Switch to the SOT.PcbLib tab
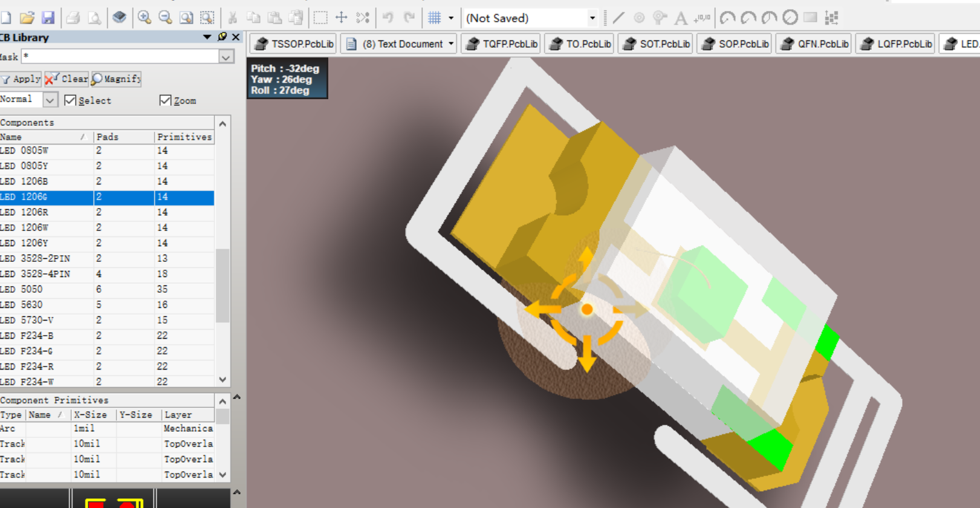 click(656, 44)
